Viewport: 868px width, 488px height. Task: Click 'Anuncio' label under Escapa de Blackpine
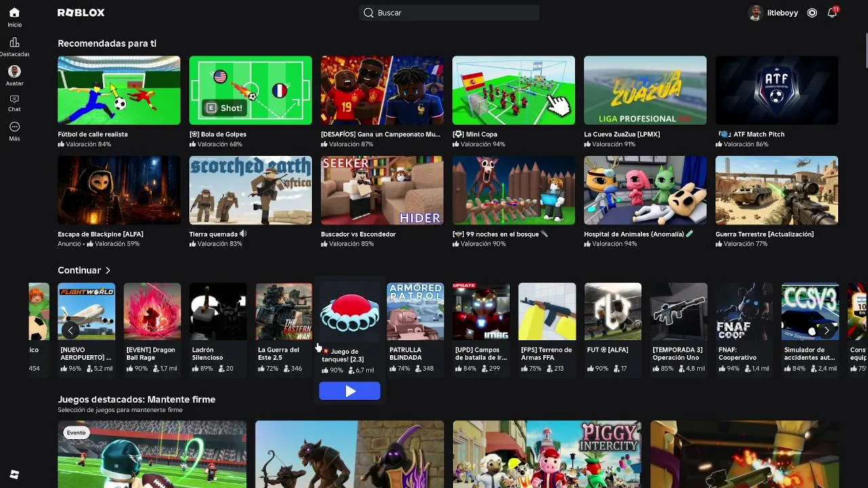point(69,244)
